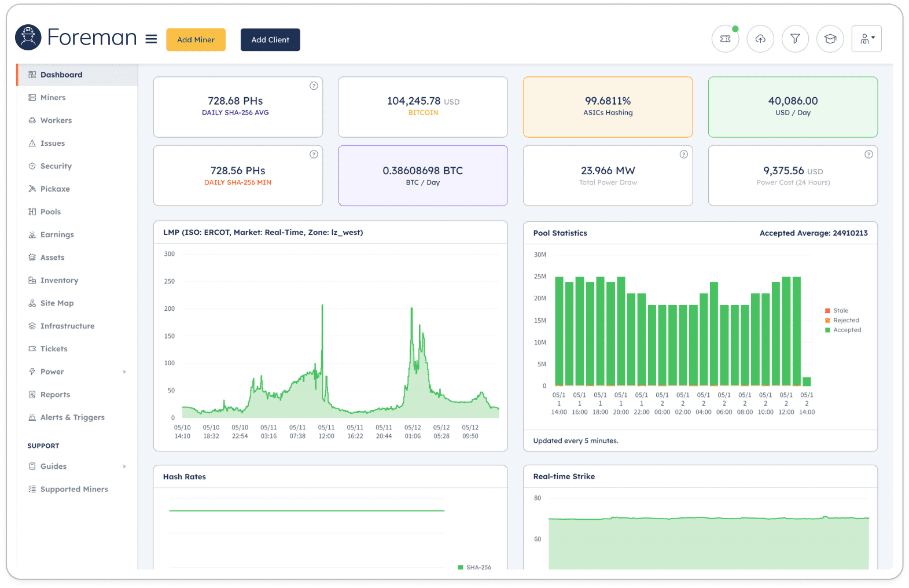Toggle SHA-256 legend swatch in Hash Rates
909x588 pixels.
click(461, 568)
